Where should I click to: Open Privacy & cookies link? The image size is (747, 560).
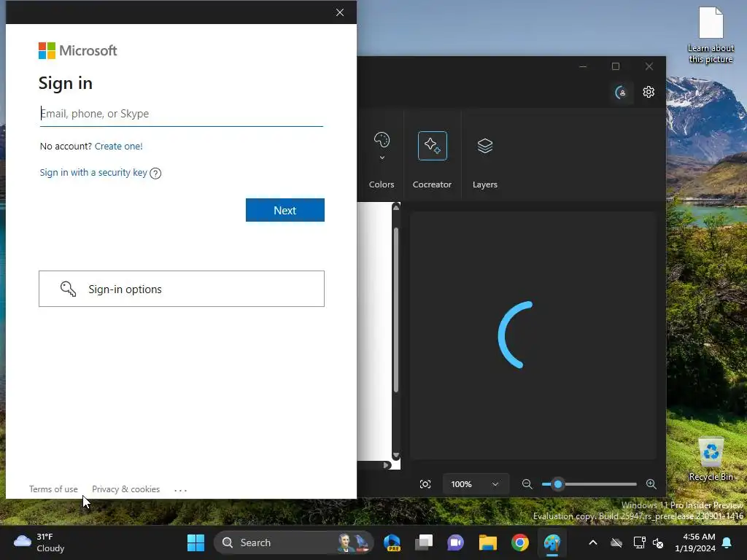[x=125, y=489]
